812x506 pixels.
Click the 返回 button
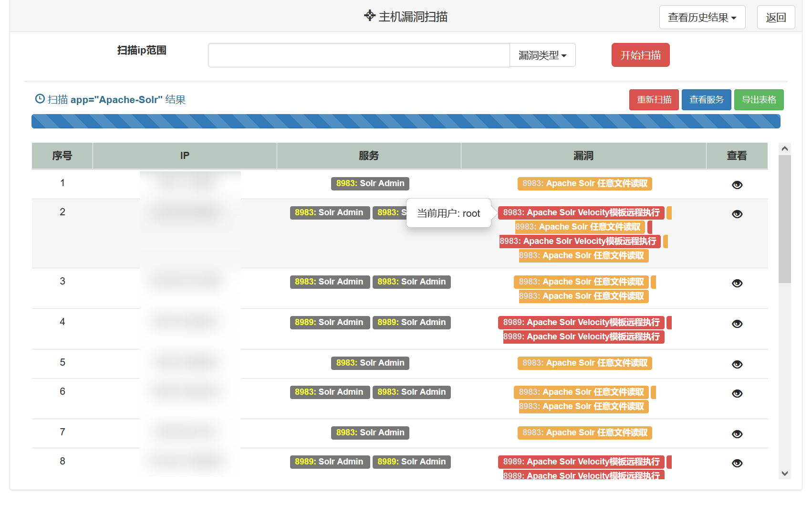click(x=776, y=17)
